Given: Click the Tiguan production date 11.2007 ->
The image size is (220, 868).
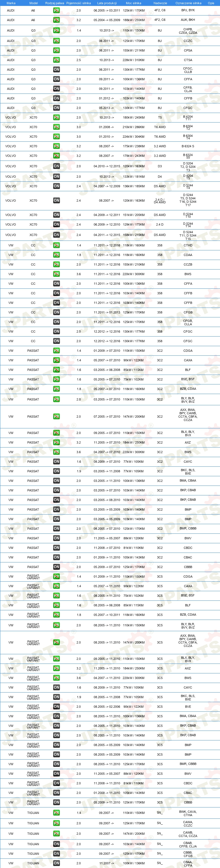Looking at the screenshot, I should [107, 863].
